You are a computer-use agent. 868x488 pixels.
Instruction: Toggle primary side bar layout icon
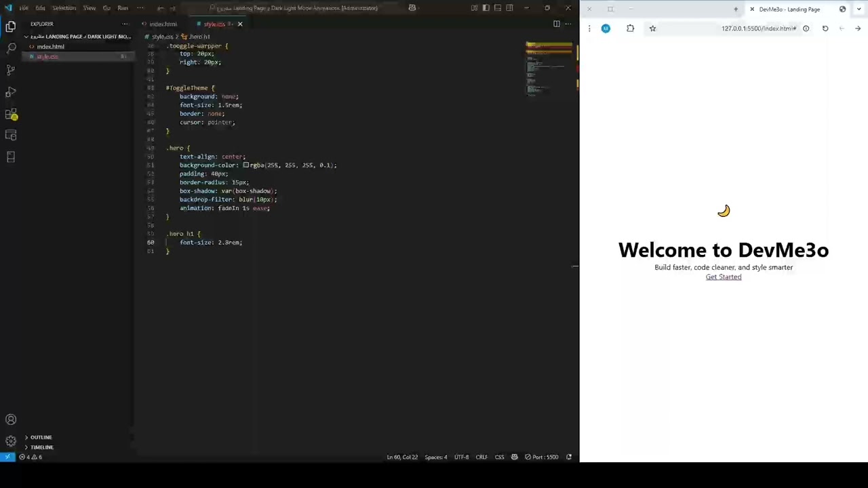click(486, 8)
